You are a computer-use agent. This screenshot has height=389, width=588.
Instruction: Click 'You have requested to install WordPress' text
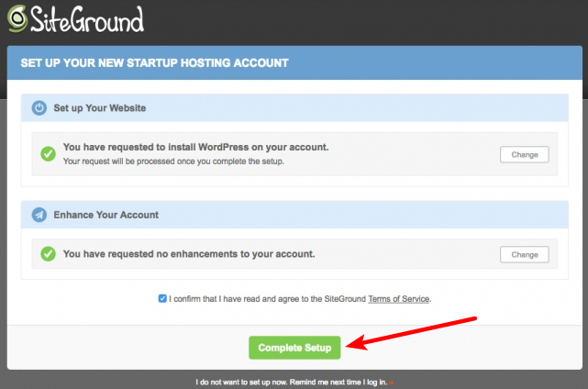pyautogui.click(x=195, y=147)
